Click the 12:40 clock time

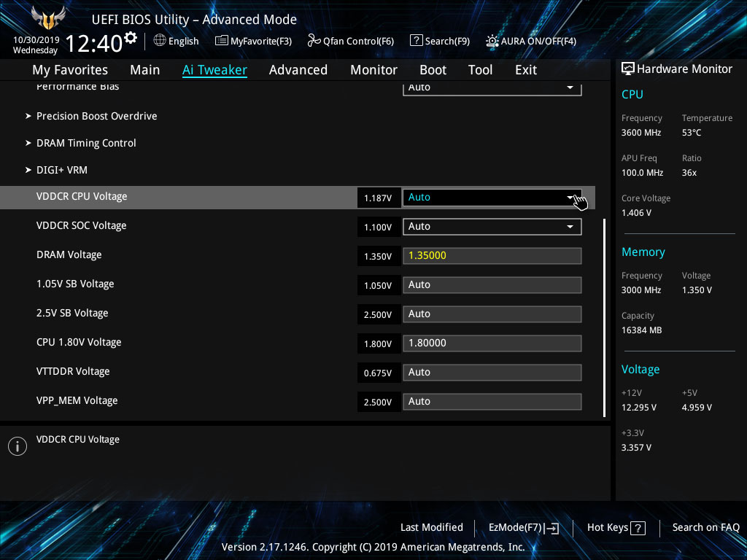tap(94, 44)
